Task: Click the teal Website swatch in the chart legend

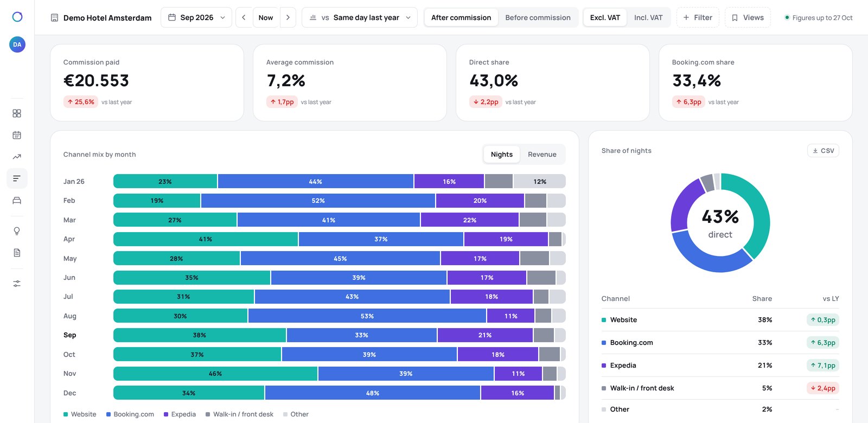Action: point(66,414)
